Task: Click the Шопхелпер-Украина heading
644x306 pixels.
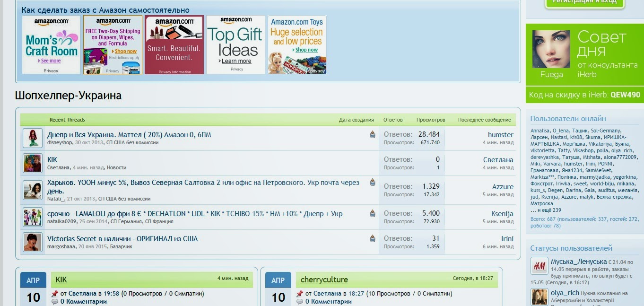Action: [x=68, y=96]
